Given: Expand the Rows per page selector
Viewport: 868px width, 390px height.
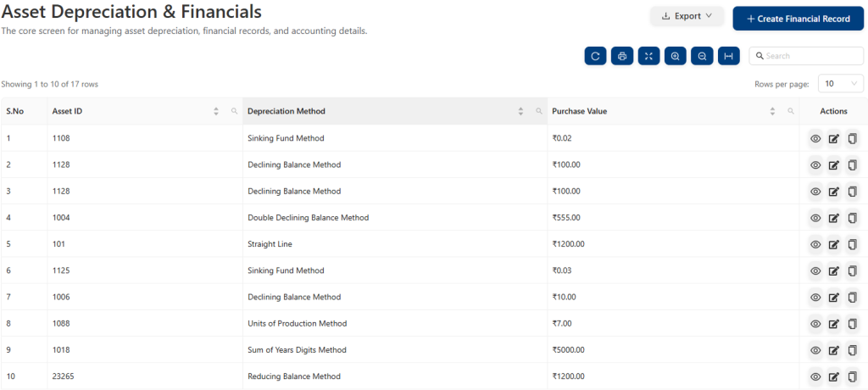Looking at the screenshot, I should click(840, 84).
